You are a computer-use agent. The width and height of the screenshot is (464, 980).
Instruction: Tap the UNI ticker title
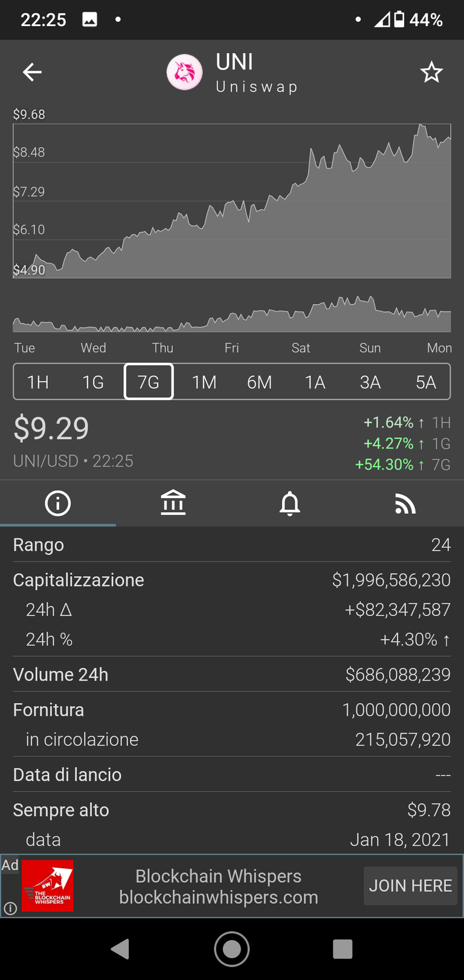234,62
